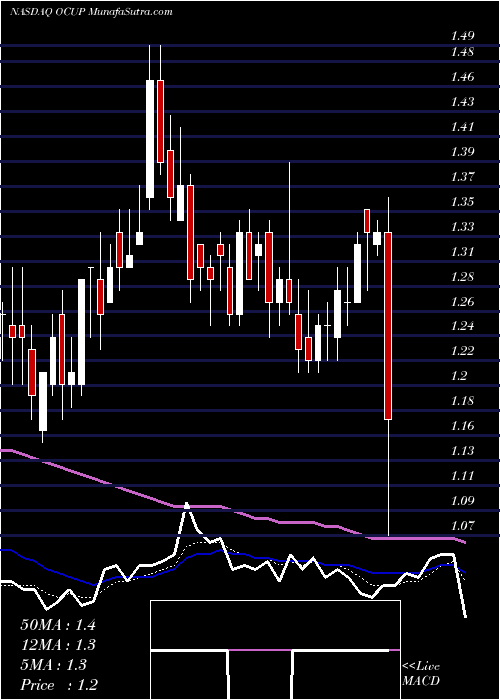Click the 1.35 price axis label
Screen dimensions: 500x700
coord(462,202)
